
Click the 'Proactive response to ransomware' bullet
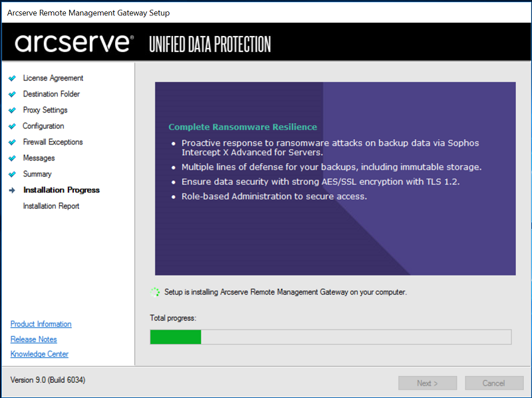[330, 148]
